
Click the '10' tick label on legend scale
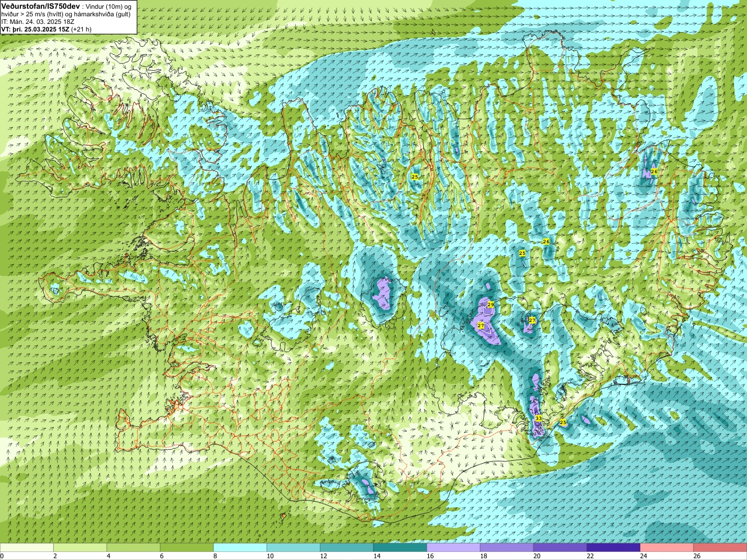[269, 556]
